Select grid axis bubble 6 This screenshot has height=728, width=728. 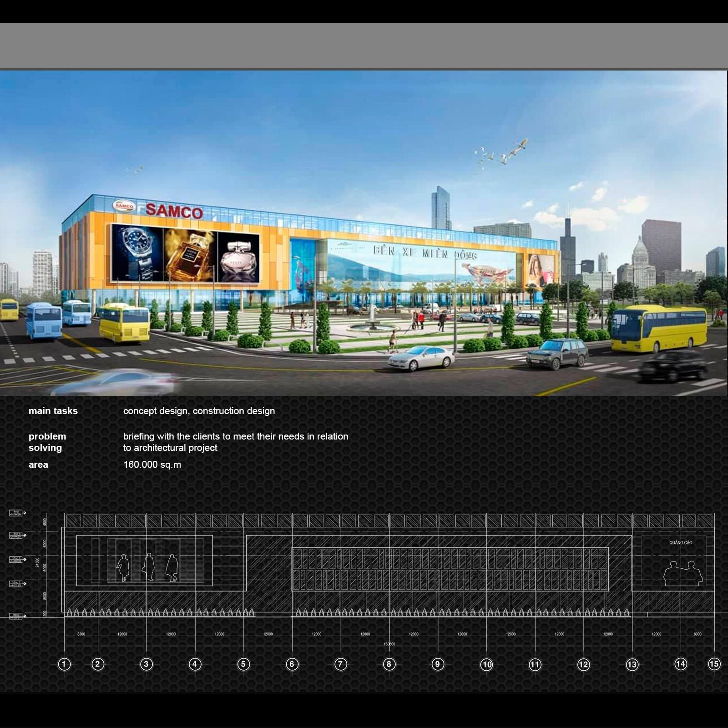click(x=292, y=664)
